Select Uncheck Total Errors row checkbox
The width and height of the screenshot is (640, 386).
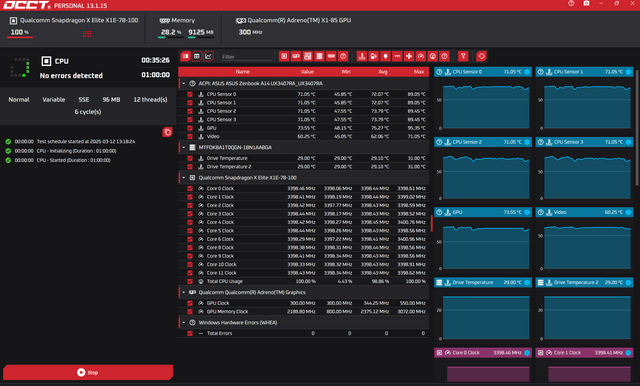point(190,333)
